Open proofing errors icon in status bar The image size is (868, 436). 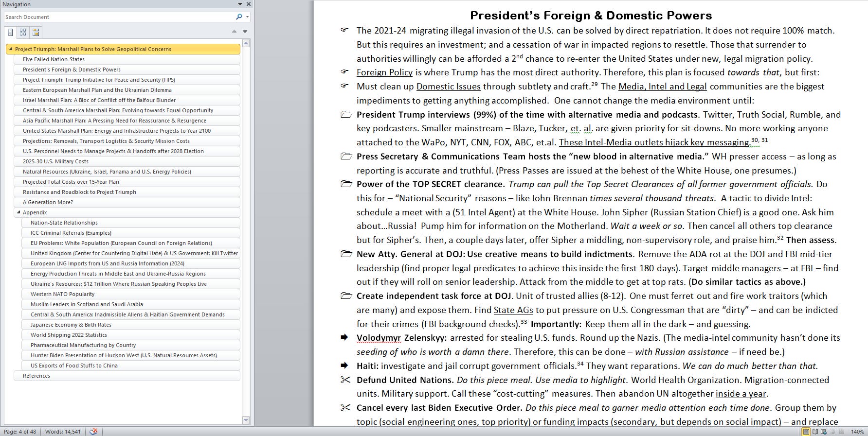[93, 431]
